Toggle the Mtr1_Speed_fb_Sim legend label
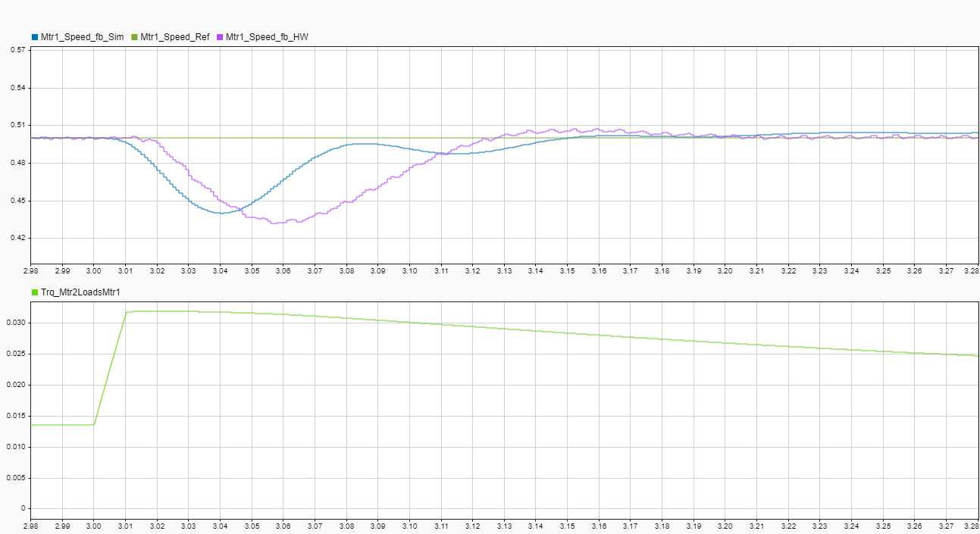 pos(82,36)
